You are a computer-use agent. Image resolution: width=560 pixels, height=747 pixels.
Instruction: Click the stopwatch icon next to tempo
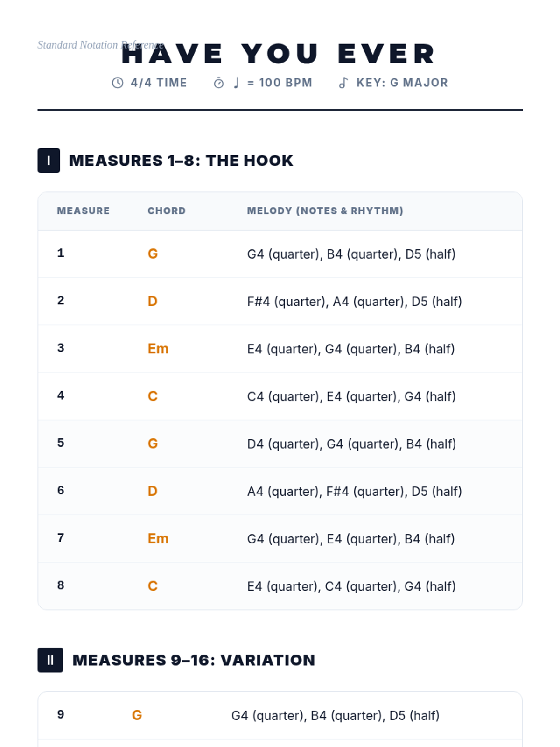pyautogui.click(x=218, y=83)
